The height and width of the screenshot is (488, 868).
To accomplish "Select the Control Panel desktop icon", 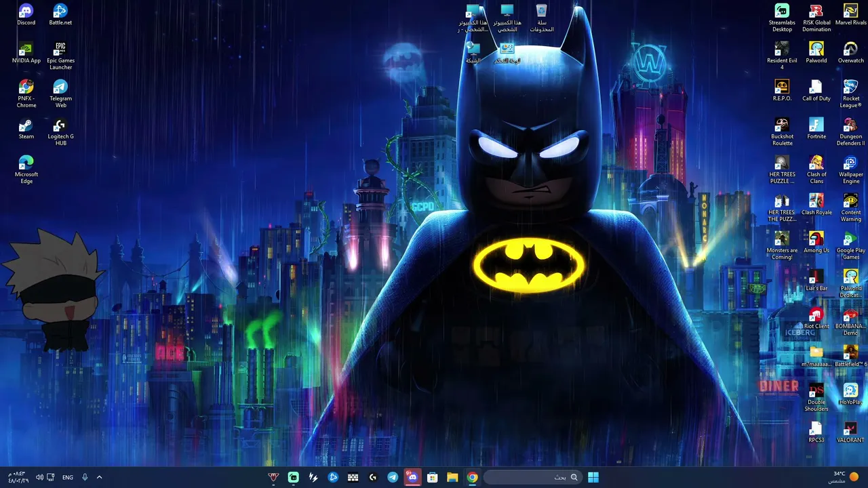I will [507, 52].
